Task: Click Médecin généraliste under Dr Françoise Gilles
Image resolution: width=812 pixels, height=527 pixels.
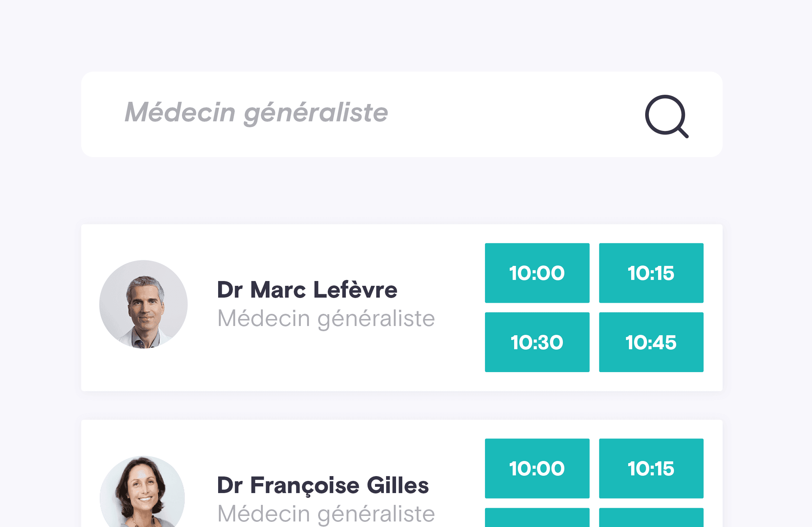Action: click(x=326, y=513)
